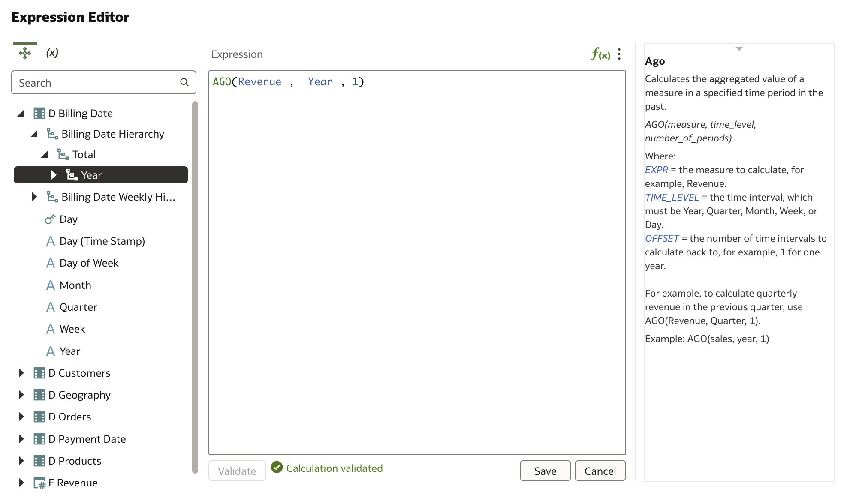Click the key icon beside Day

[x=50, y=219]
